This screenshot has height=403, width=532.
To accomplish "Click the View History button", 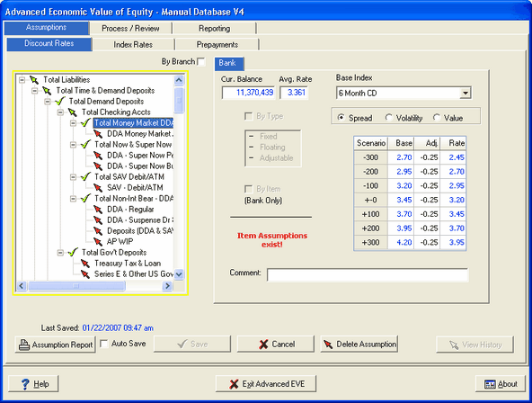I will (474, 345).
